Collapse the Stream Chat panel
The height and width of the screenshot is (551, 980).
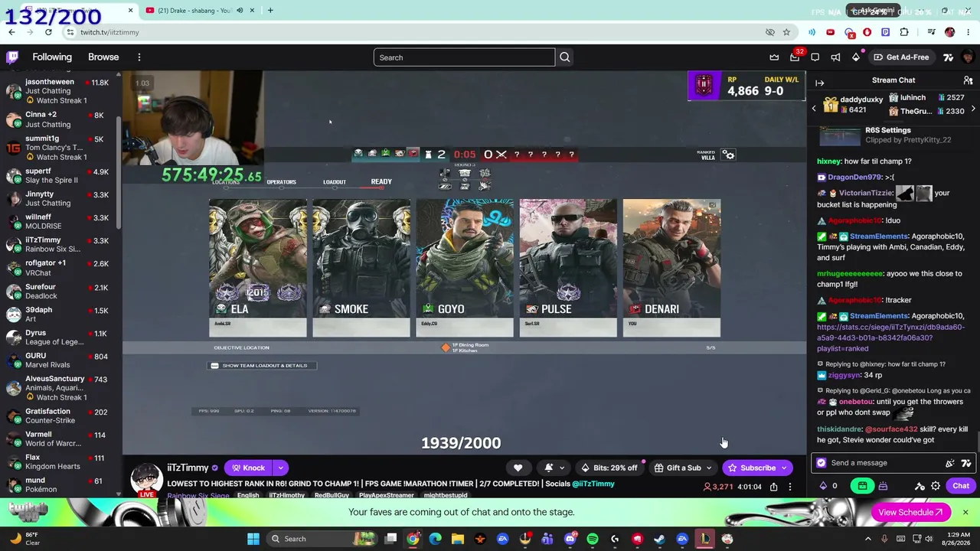[x=820, y=83]
